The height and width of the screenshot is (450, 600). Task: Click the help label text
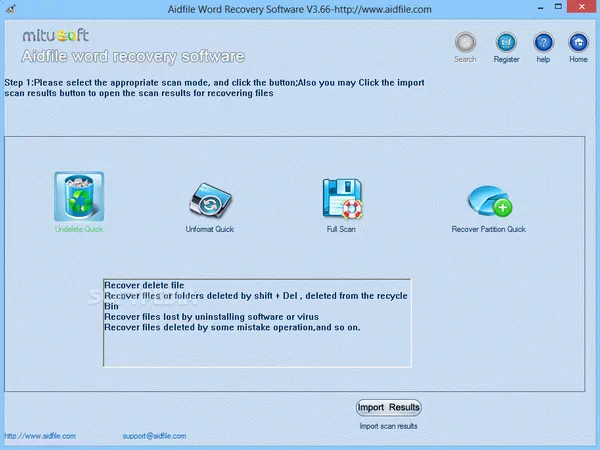point(543,59)
